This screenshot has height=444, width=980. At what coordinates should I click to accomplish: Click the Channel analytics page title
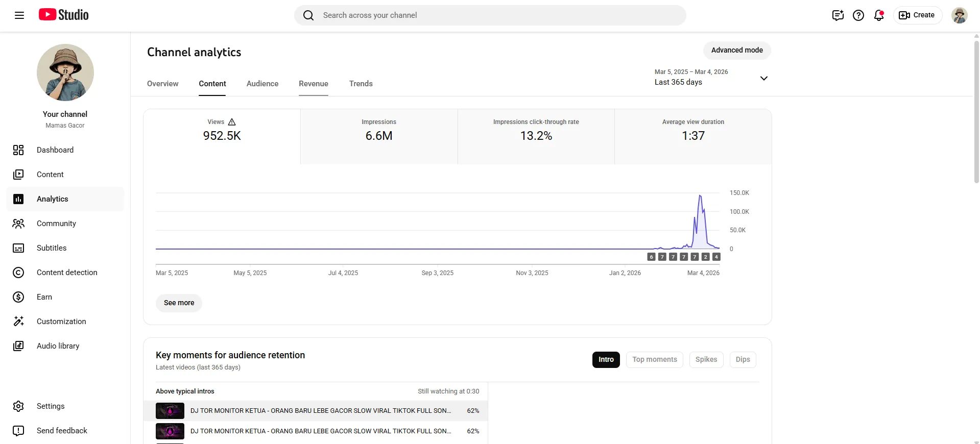click(x=194, y=52)
